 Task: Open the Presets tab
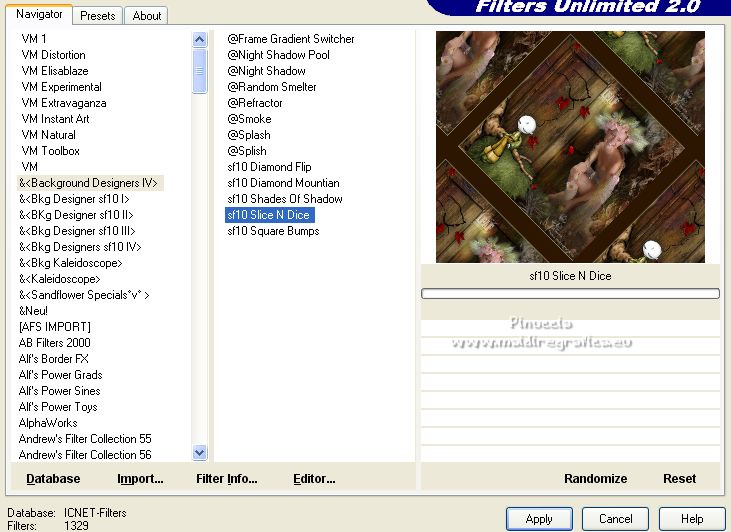tap(97, 16)
